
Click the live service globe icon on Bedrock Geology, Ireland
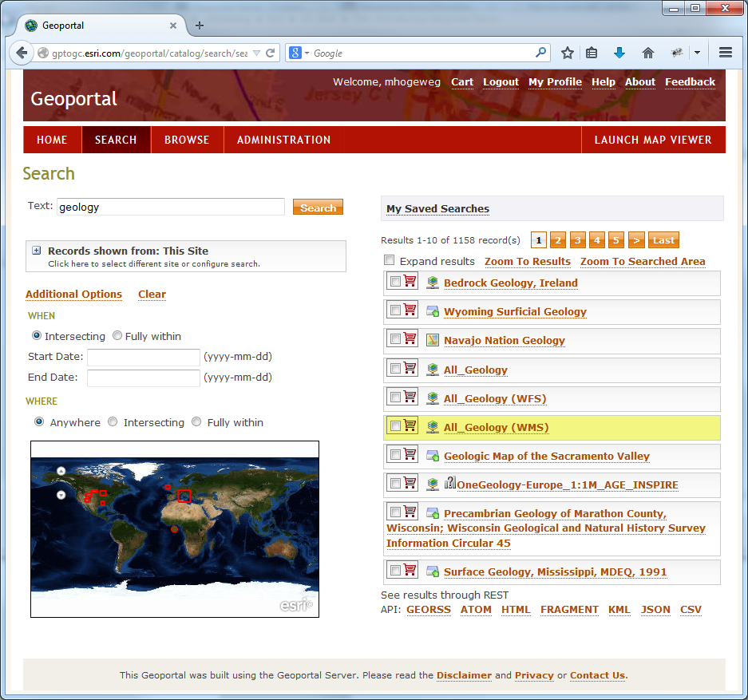click(432, 281)
